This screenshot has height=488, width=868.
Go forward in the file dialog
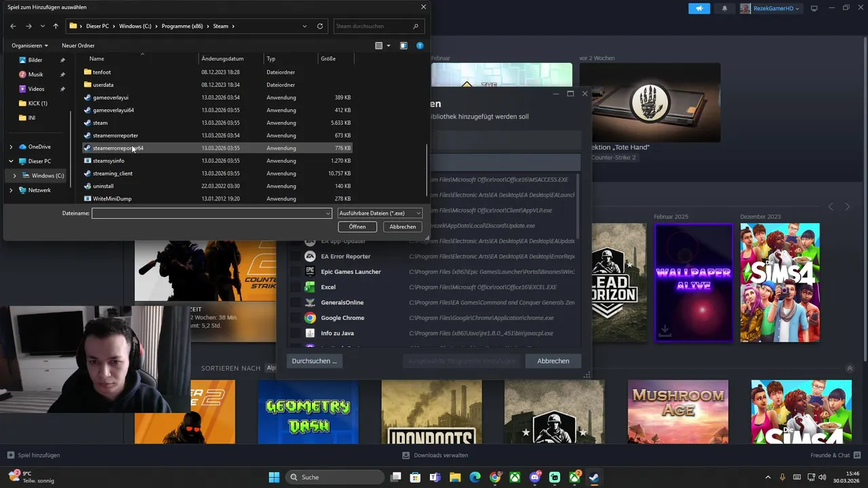28,26
